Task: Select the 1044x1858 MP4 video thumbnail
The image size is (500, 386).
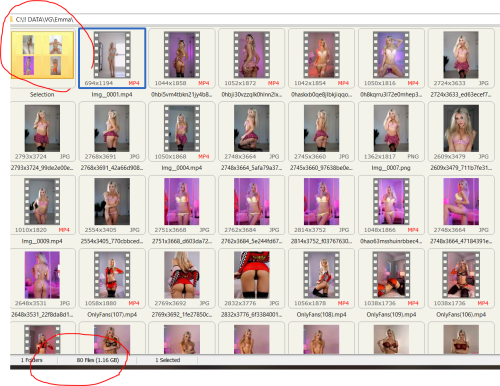Action: coord(182,55)
